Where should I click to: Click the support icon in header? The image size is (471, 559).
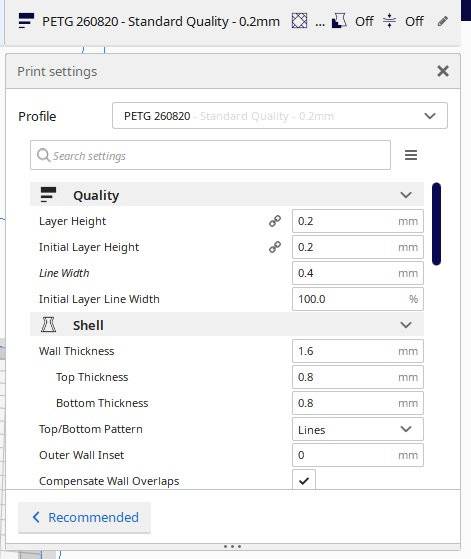(339, 21)
